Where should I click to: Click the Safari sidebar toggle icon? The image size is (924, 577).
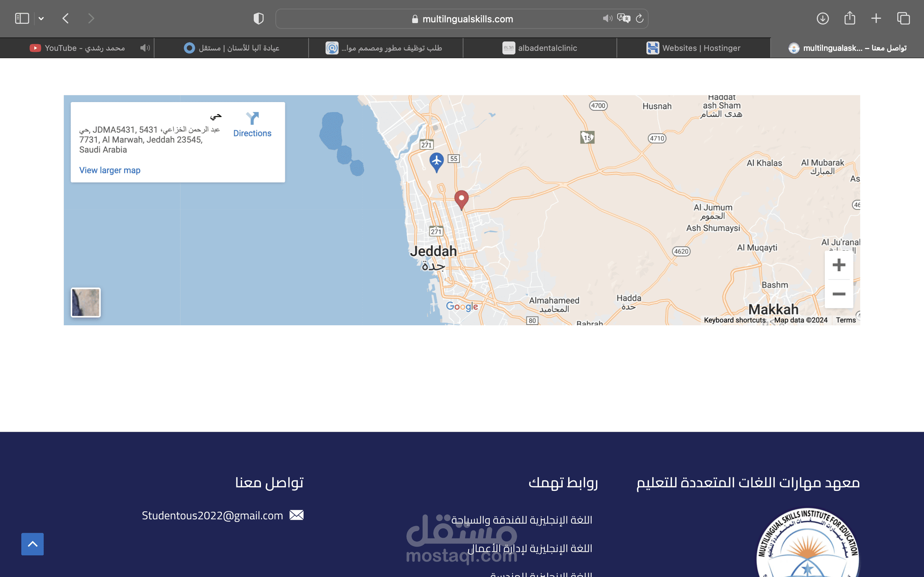(x=22, y=18)
